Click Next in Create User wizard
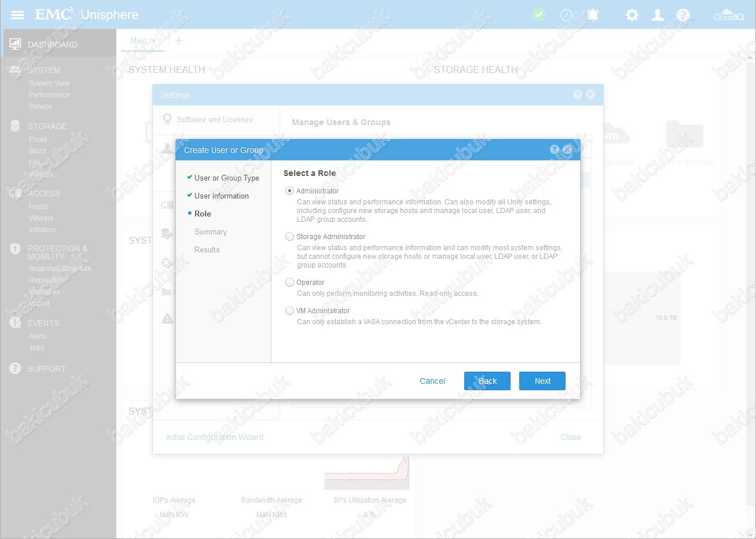The image size is (756, 539). point(542,381)
